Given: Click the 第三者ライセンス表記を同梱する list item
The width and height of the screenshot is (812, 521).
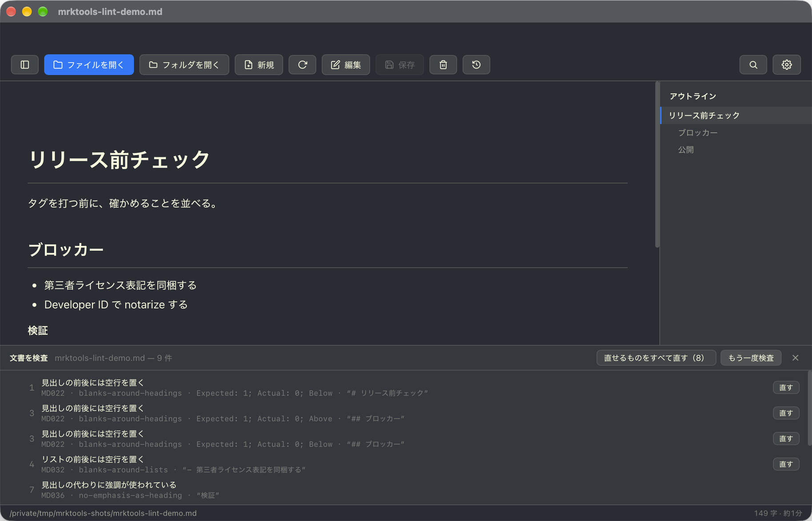Looking at the screenshot, I should point(121,285).
